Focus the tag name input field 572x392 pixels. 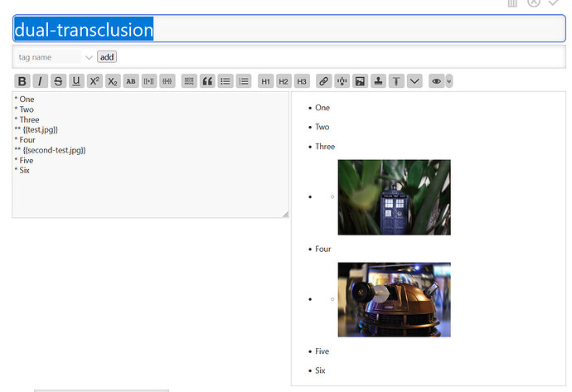point(49,57)
